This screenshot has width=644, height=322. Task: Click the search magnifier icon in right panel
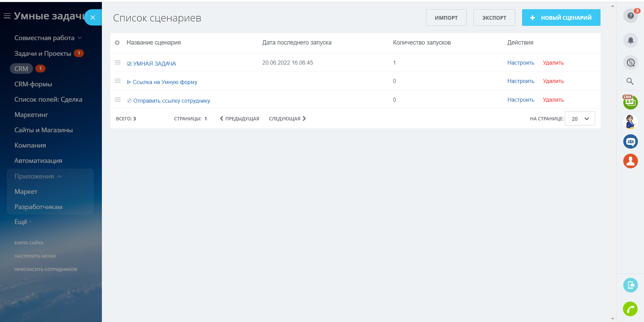pyautogui.click(x=630, y=81)
